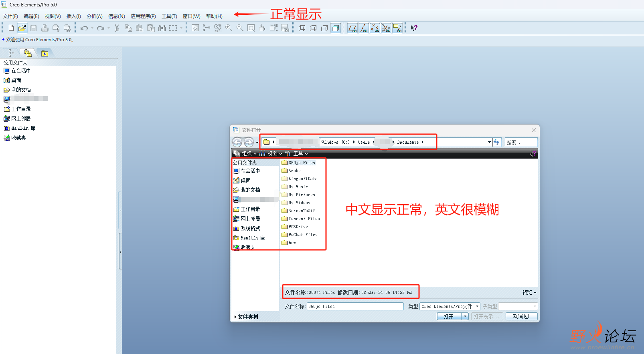Click the Zoom Out magnifier icon
The width and height of the screenshot is (644, 354).
coord(240,28)
